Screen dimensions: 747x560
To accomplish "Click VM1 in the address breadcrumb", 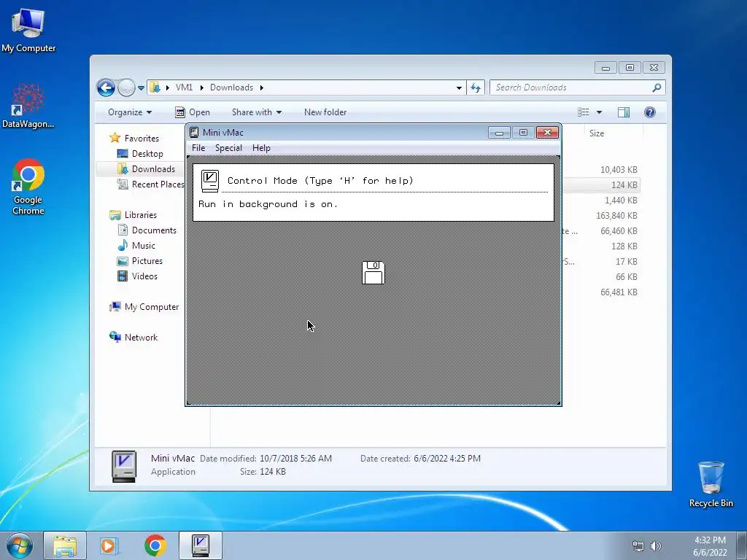I will [184, 87].
